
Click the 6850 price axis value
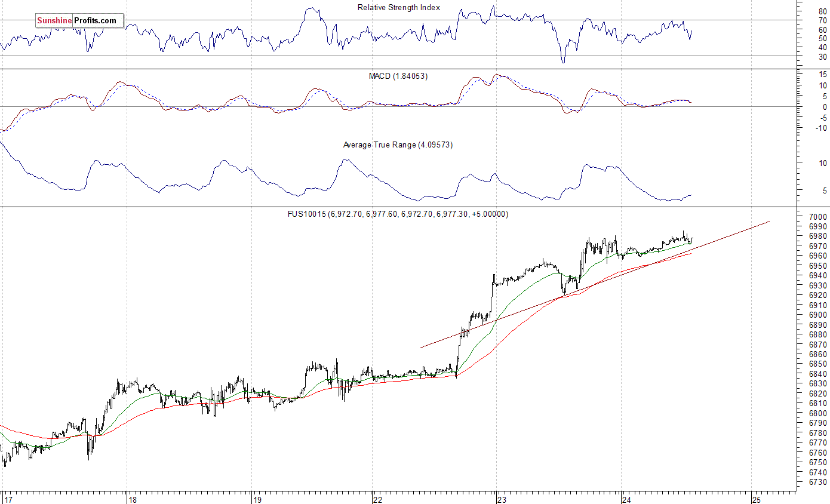coord(817,364)
